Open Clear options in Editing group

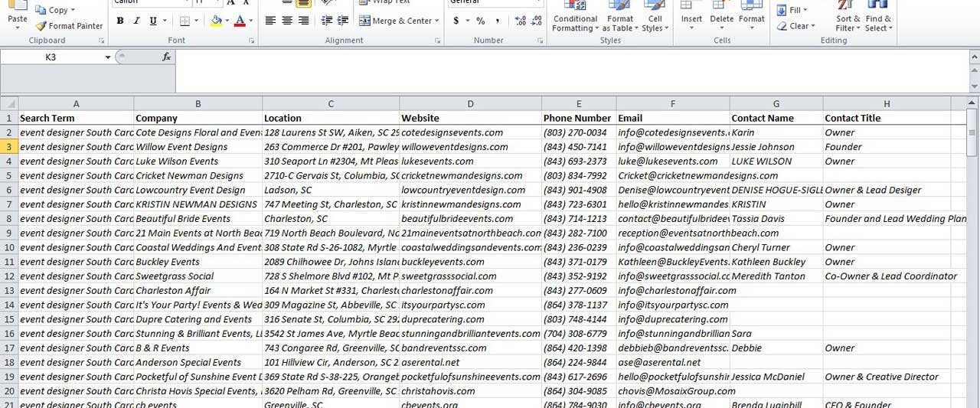coord(795,25)
